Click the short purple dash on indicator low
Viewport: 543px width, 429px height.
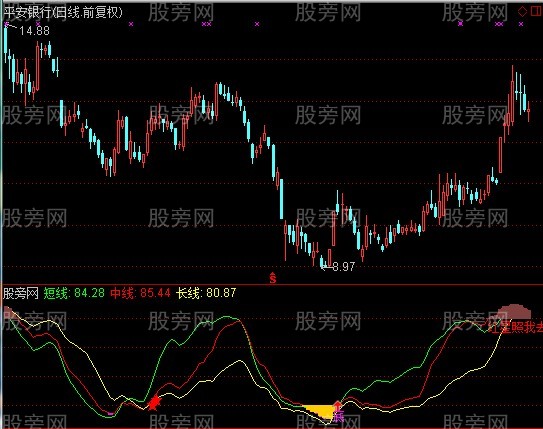(x=110, y=413)
